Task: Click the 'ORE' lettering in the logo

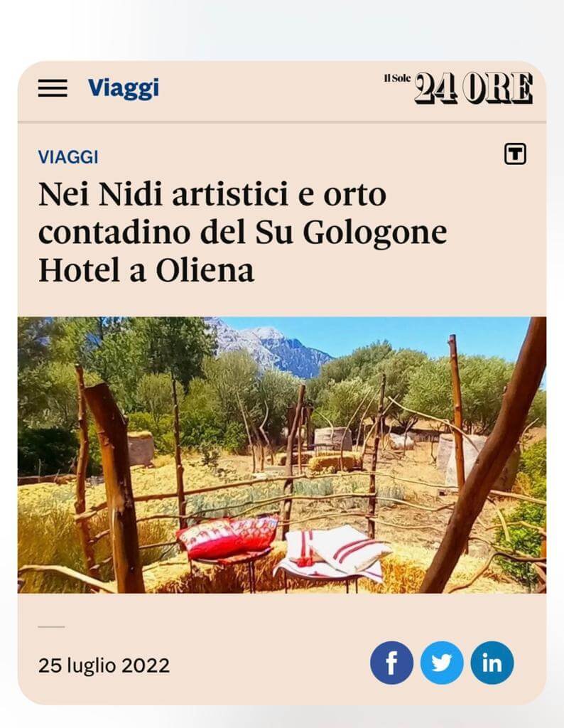Action: click(x=498, y=87)
